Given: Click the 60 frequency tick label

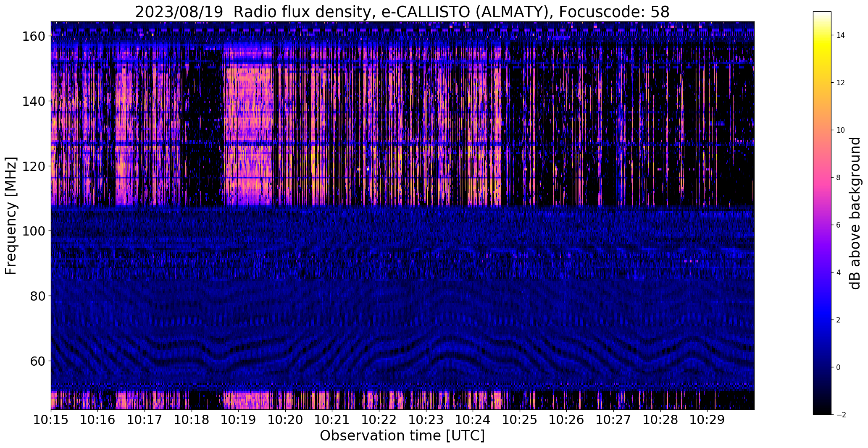Looking at the screenshot, I should 38,361.
